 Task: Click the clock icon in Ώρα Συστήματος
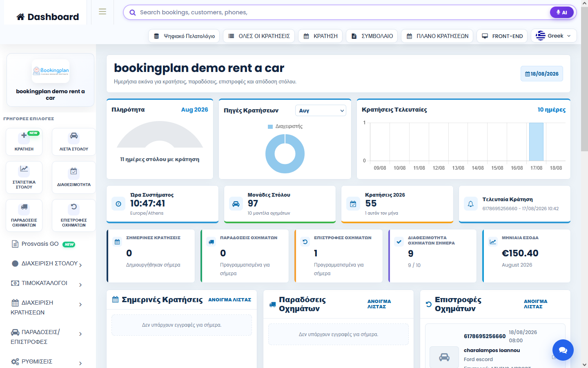[x=118, y=204]
